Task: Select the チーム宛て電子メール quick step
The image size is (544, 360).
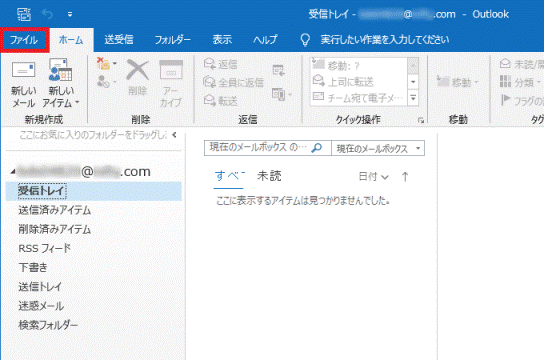Action: pyautogui.click(x=359, y=98)
